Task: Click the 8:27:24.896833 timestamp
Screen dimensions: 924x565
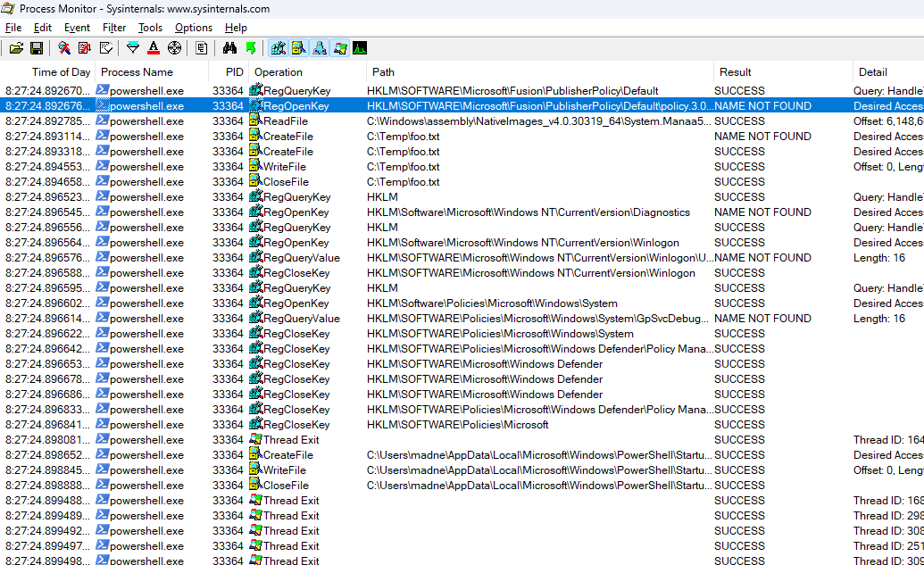Action: (x=47, y=410)
